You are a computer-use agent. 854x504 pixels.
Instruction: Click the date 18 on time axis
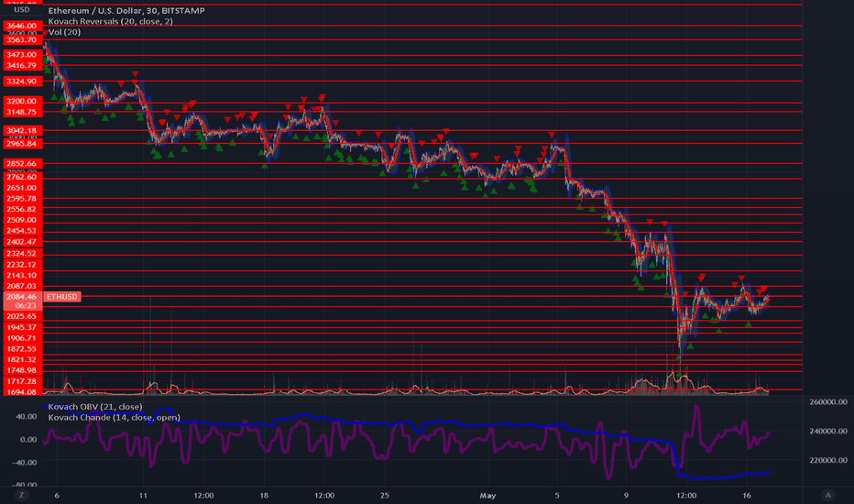tap(264, 495)
